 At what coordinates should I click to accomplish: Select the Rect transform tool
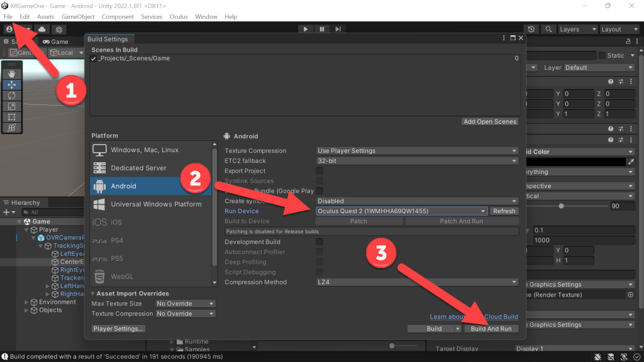(x=11, y=117)
